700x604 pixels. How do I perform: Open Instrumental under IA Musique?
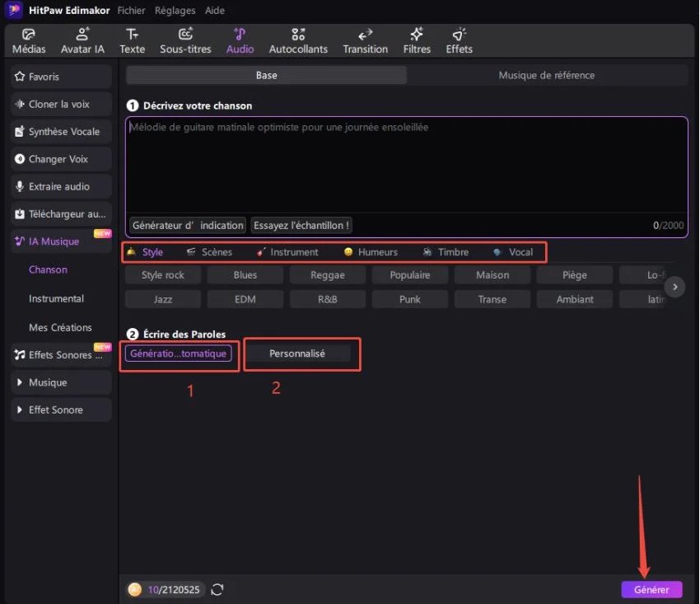(x=56, y=298)
